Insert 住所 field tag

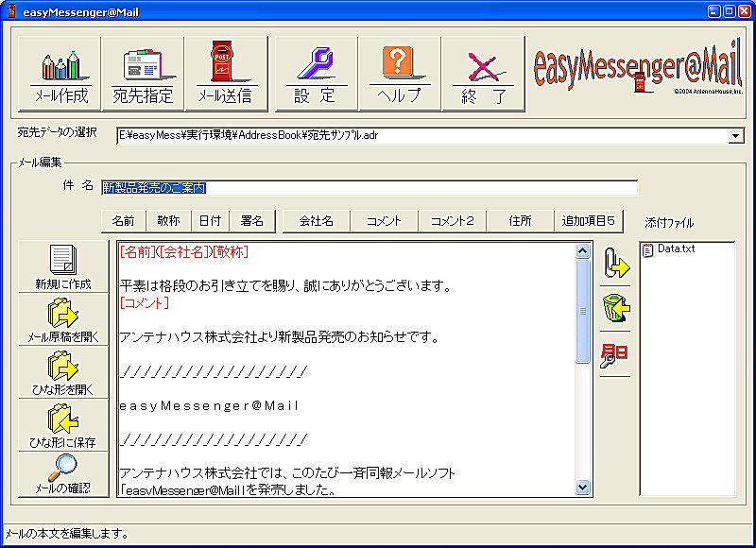tap(521, 221)
